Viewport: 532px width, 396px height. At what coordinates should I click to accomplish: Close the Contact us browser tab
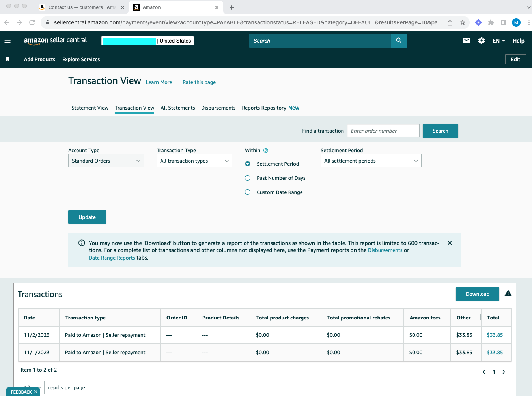pyautogui.click(x=122, y=7)
